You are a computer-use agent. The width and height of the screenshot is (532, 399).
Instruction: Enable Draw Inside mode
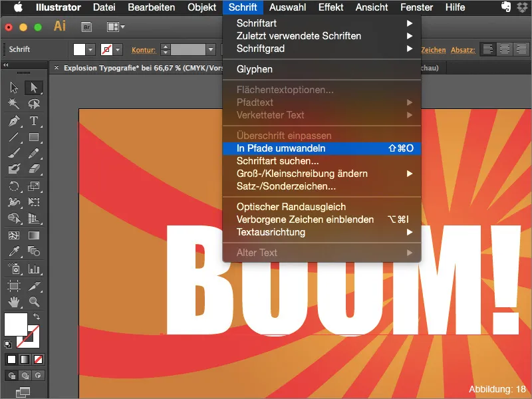[x=38, y=376]
